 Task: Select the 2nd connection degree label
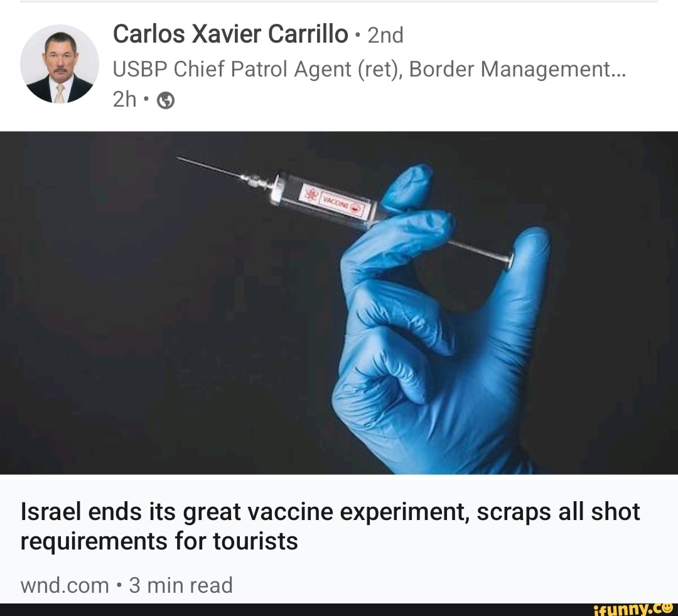385,35
